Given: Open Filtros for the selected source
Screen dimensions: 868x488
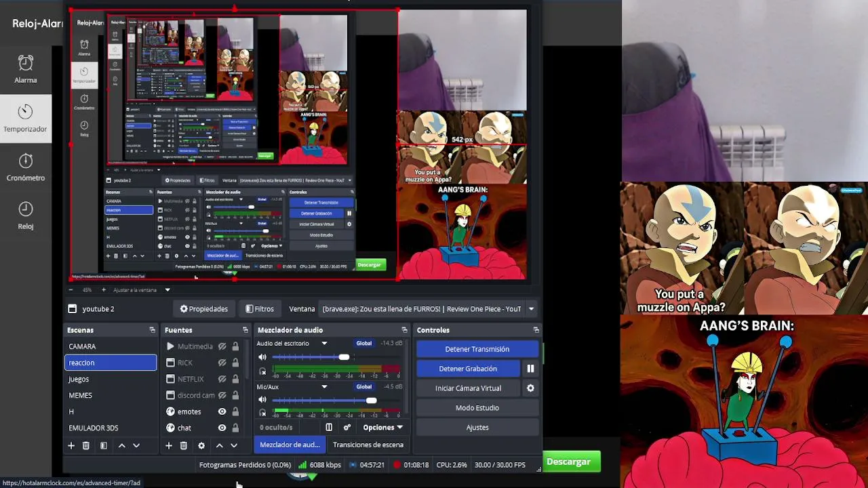Looking at the screenshot, I should pyautogui.click(x=260, y=309).
